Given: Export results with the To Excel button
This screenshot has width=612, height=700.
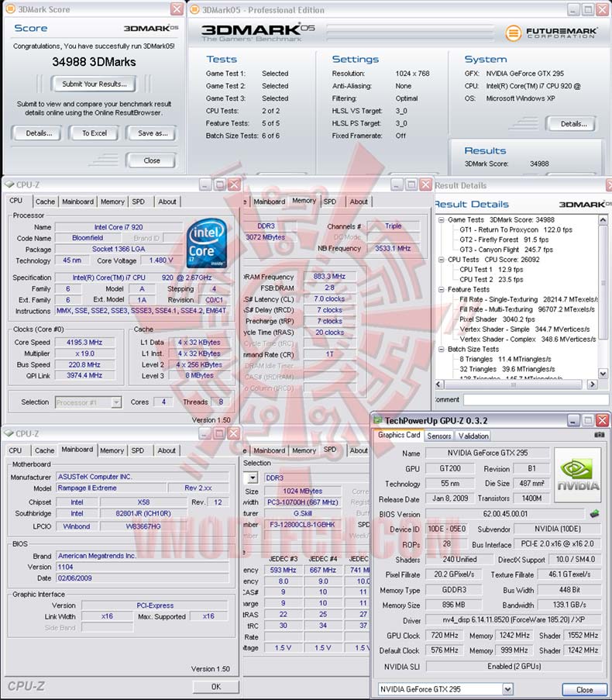Looking at the screenshot, I should [x=94, y=133].
